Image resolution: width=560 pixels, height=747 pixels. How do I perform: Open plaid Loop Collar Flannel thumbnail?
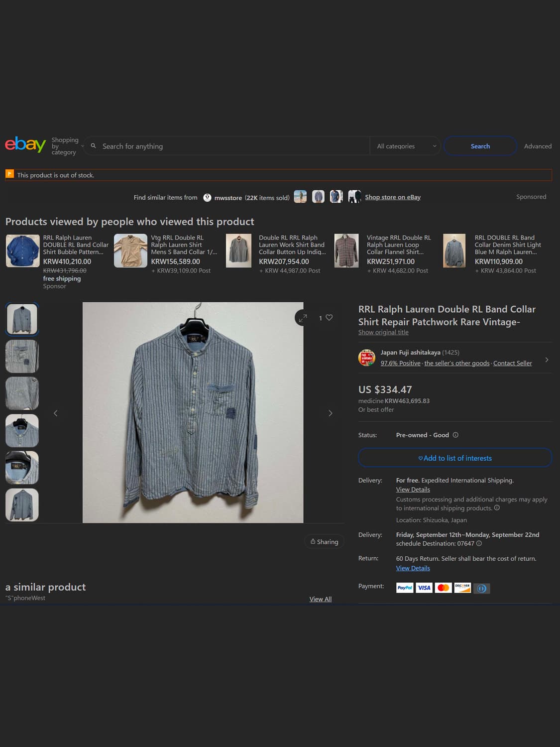click(346, 251)
